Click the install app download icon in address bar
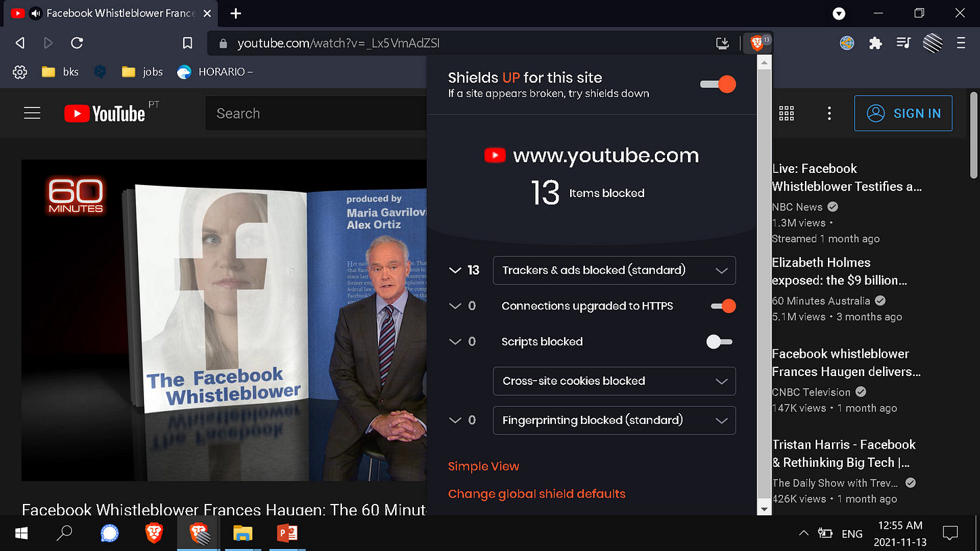 click(722, 43)
